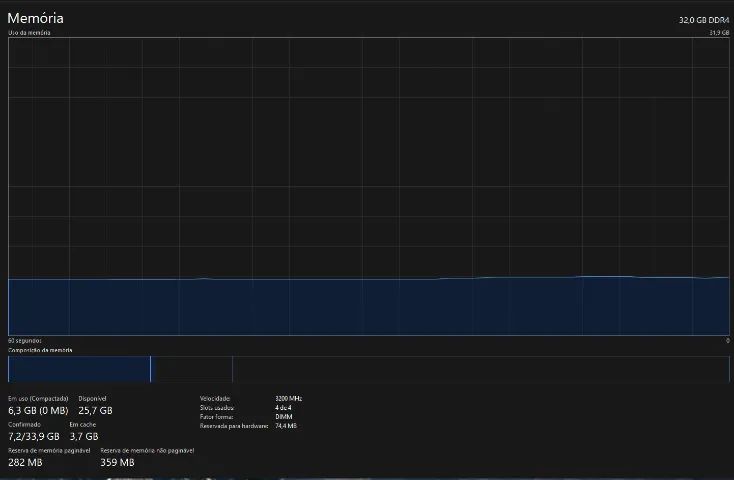Screen dimensions: 734x480
Task: Click the Velocidade label
Action: point(215,399)
